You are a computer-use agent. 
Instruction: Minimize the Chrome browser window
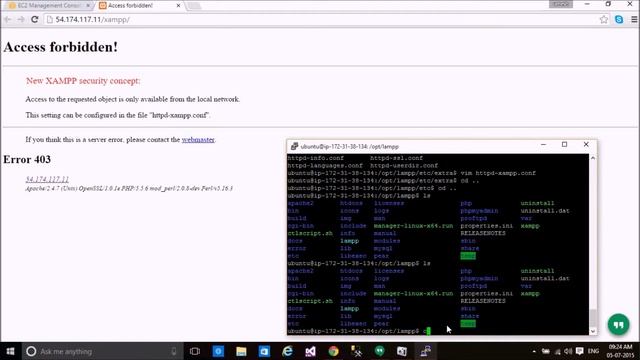click(x=587, y=4)
